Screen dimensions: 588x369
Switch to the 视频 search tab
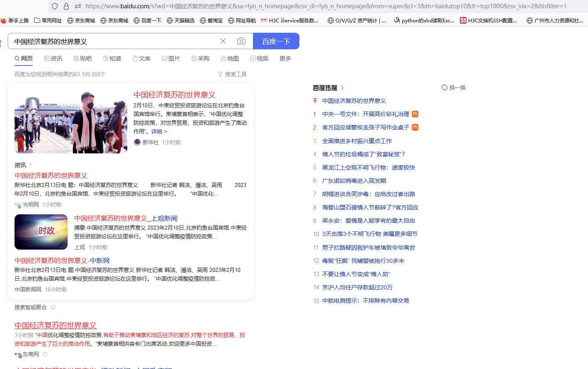(259, 58)
